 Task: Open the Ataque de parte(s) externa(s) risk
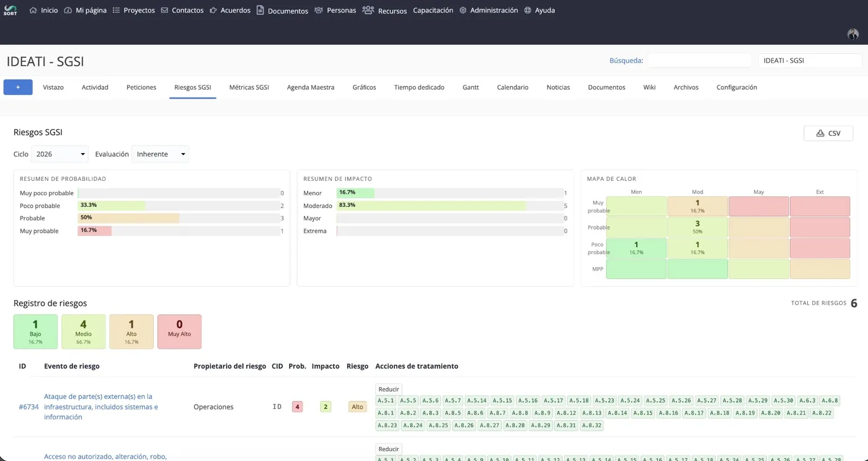[x=101, y=407]
